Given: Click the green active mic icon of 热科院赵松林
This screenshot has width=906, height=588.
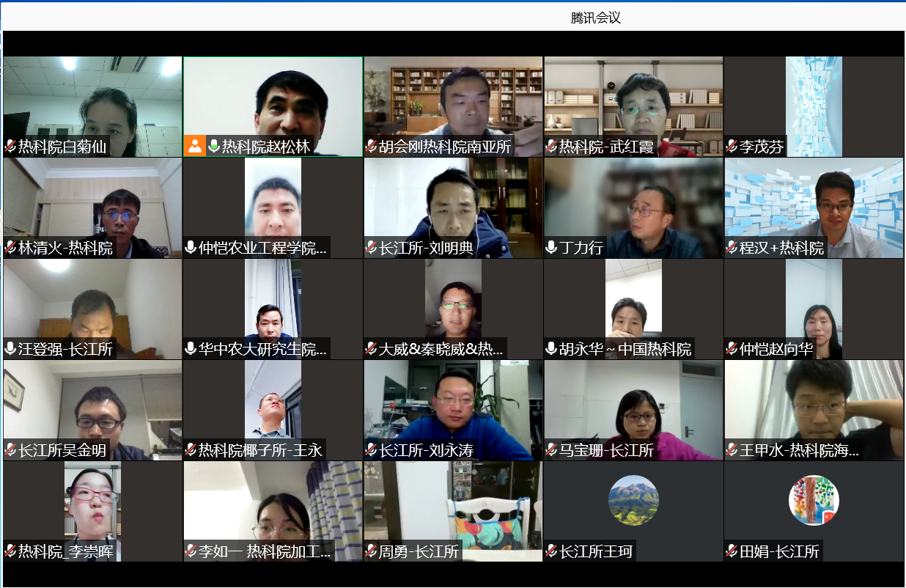Looking at the screenshot, I should pyautogui.click(x=214, y=147).
